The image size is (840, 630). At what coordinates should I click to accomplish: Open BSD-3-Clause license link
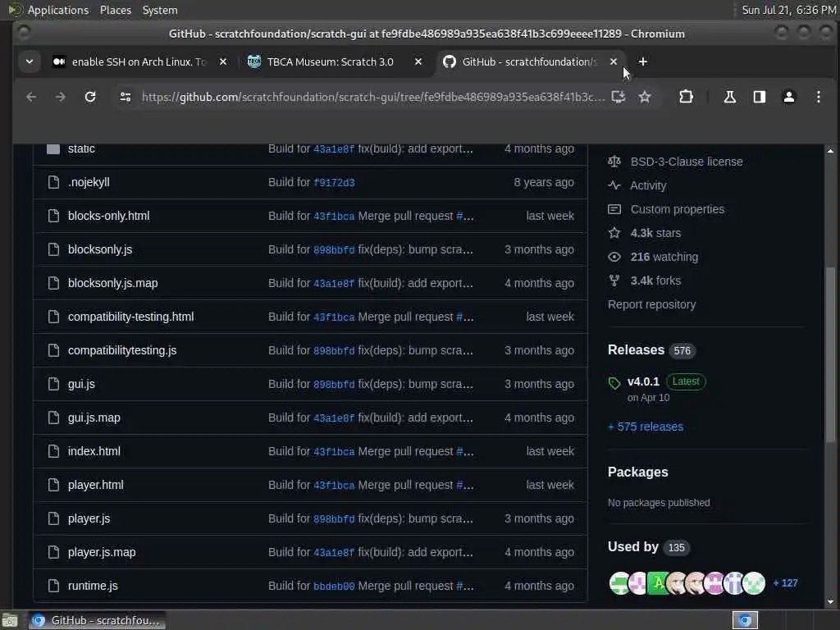pyautogui.click(x=687, y=162)
